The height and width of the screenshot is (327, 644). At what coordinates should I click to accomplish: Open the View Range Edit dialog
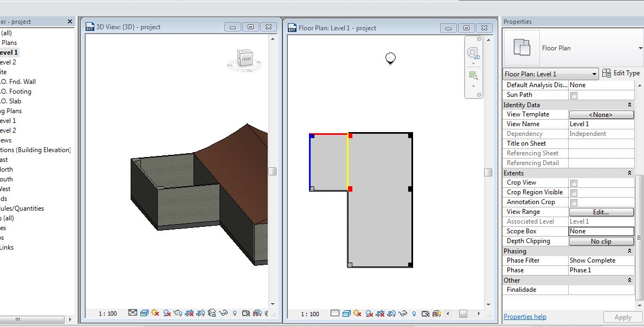[x=601, y=211]
